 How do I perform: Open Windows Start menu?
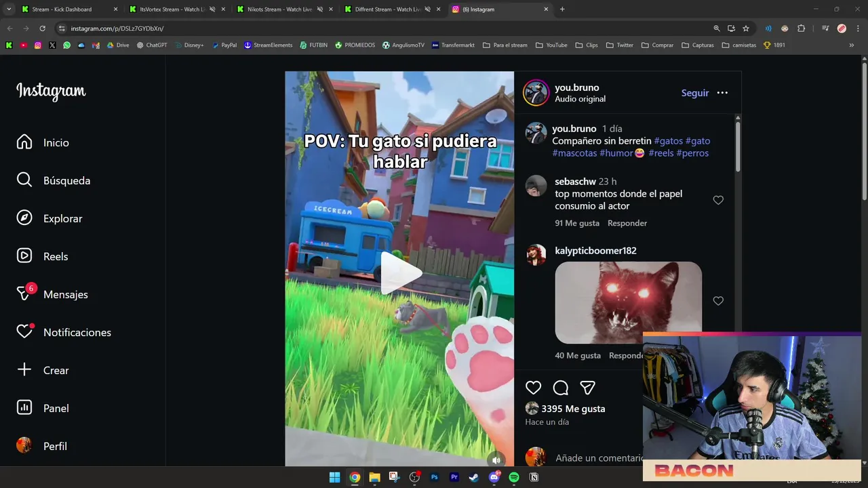(334, 477)
